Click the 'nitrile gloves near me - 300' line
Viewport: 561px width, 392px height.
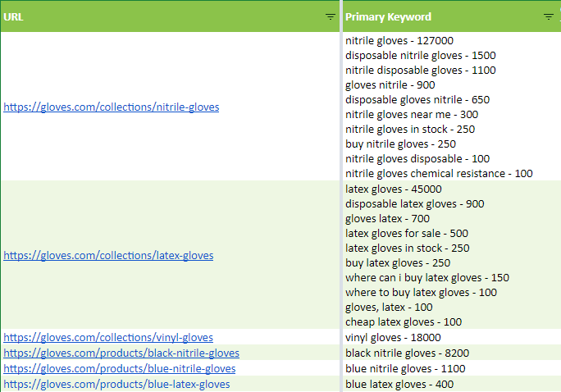tap(412, 114)
